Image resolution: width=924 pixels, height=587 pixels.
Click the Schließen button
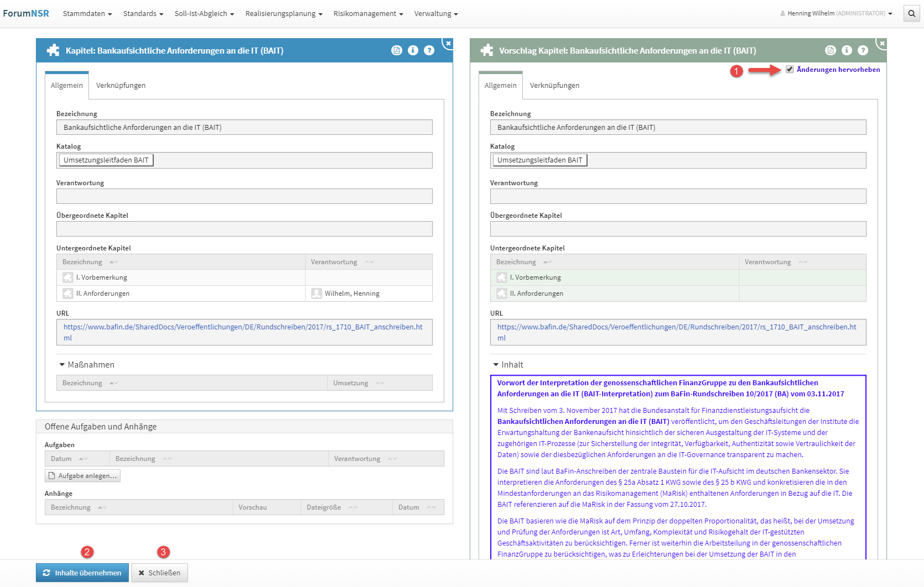click(160, 573)
